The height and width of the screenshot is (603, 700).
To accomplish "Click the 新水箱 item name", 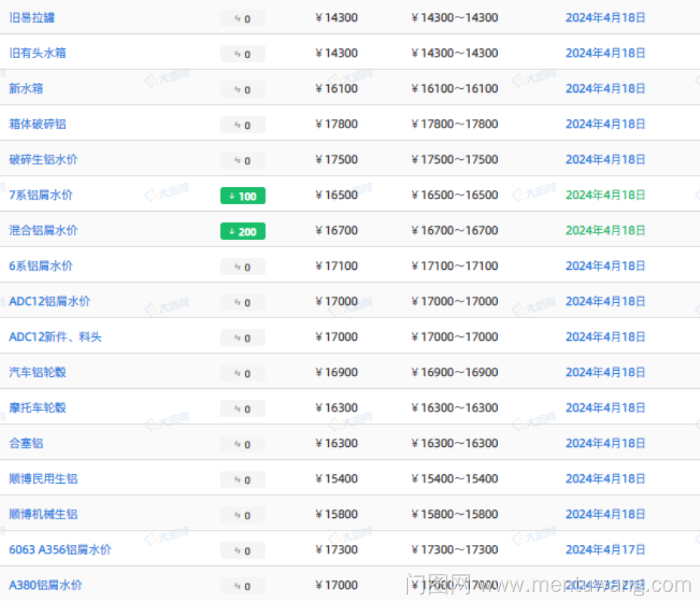I will tap(26, 88).
